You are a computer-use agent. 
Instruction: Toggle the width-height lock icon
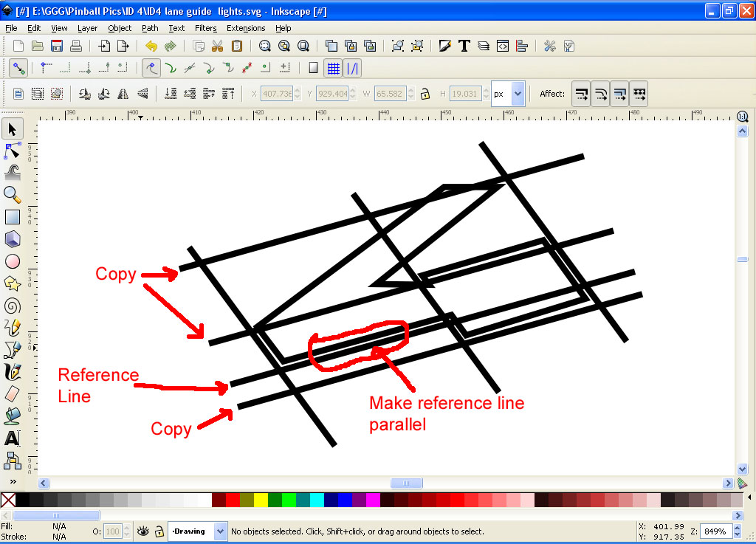(425, 94)
